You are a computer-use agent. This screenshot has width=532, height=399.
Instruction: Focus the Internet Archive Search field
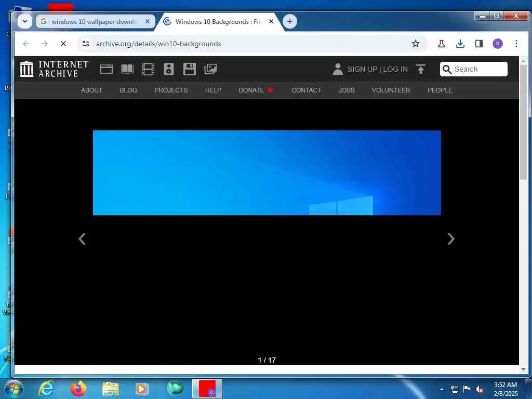(474, 69)
